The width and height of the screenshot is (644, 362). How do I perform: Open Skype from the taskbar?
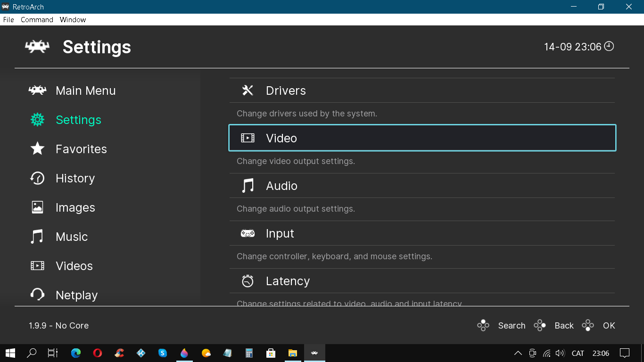163,353
